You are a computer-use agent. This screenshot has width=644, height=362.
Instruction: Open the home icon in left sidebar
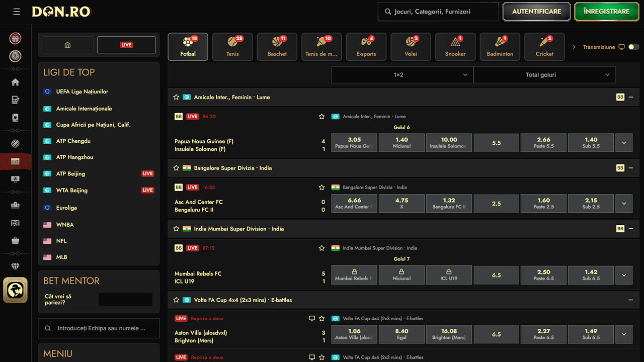point(15,82)
